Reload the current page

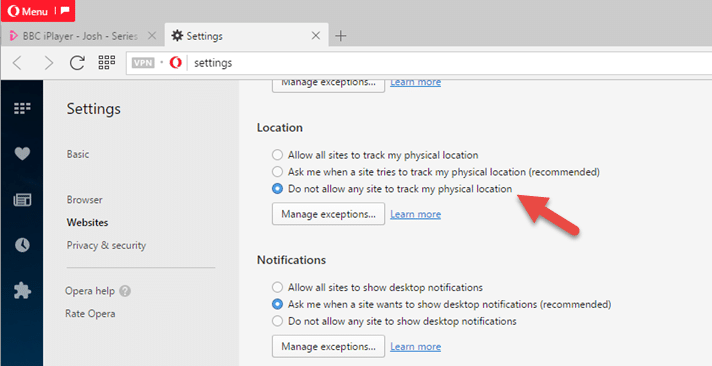pos(77,63)
